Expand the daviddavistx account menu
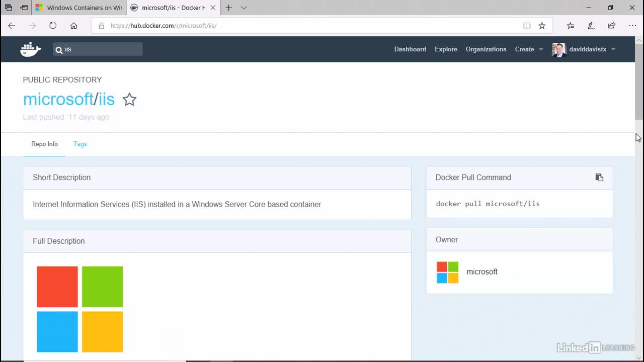Image resolution: width=644 pixels, height=362 pixels. click(x=592, y=49)
